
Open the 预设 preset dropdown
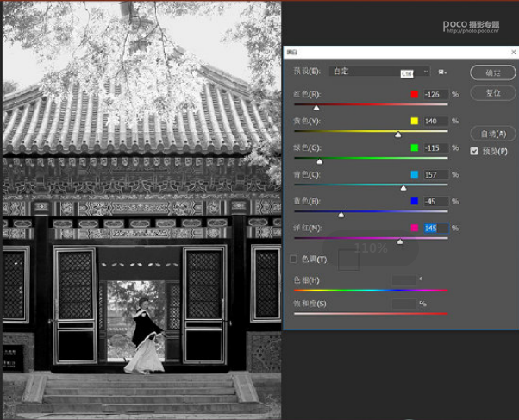point(379,72)
